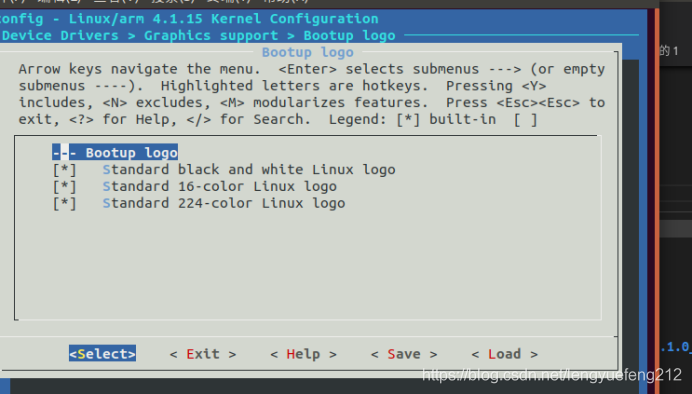Click the < Load > button
Viewport: 692px width, 394px height.
[x=505, y=354]
